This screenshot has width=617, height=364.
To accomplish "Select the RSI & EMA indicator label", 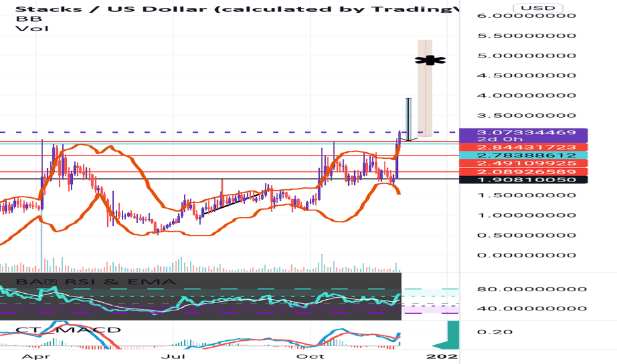I will (x=95, y=281).
